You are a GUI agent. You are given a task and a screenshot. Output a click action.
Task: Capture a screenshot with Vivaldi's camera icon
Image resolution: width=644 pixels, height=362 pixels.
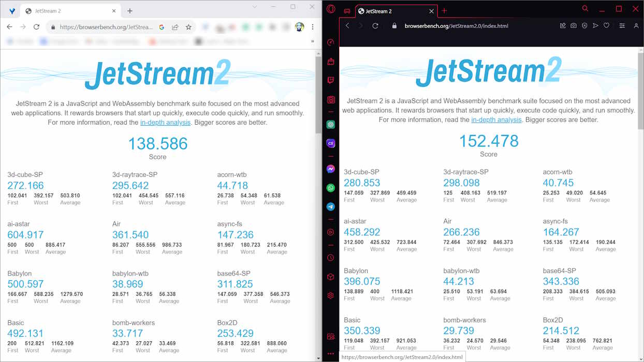574,25
